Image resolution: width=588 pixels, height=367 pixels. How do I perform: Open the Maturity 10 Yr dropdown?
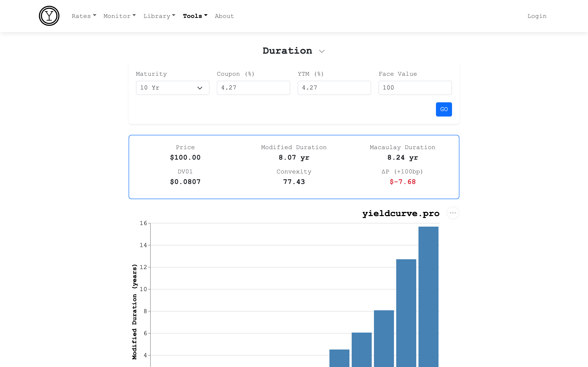pyautogui.click(x=172, y=88)
